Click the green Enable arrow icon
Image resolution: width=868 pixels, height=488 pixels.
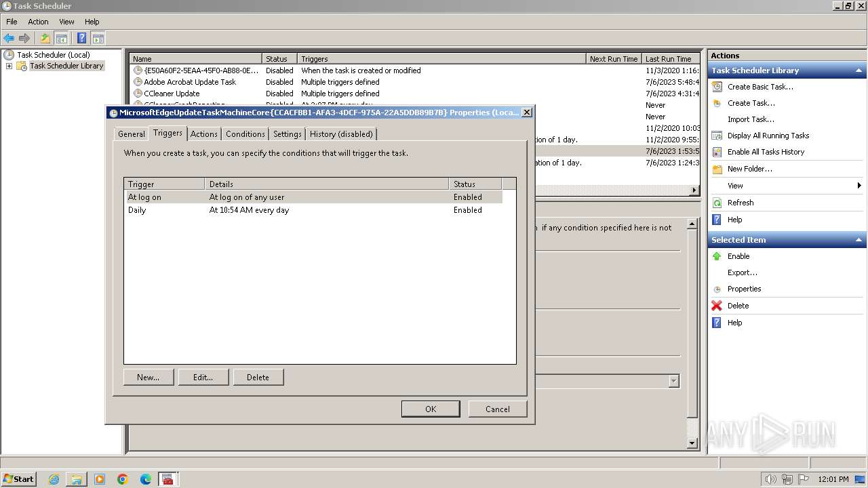click(x=717, y=256)
